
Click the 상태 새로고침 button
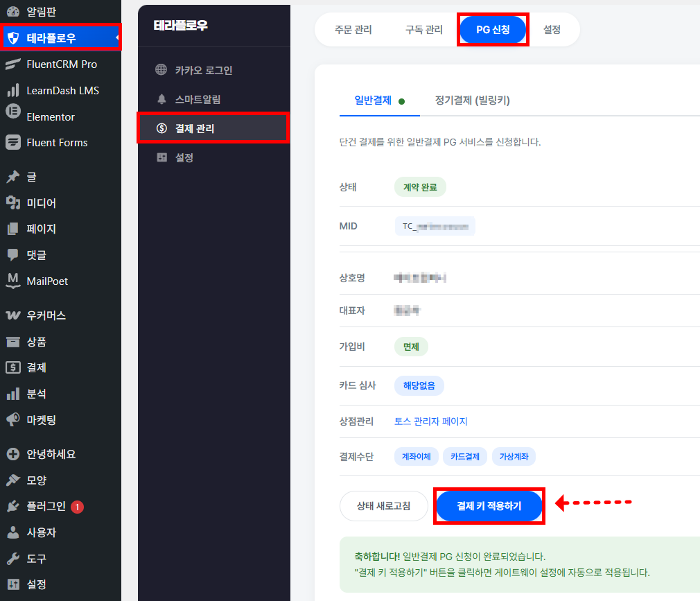point(383,506)
